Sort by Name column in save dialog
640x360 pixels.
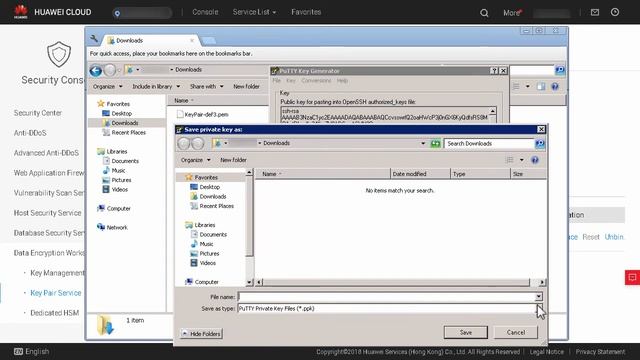[x=322, y=174]
